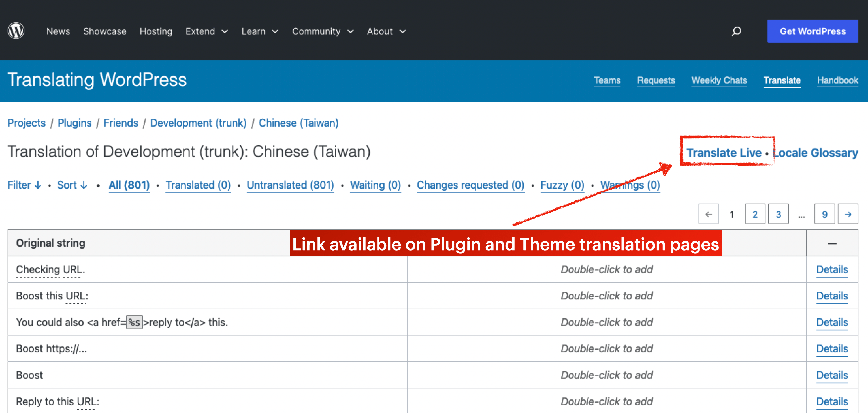Screen dimensions: 868x413
Task: Select the Fuzzy (0) filter
Action: pos(562,185)
